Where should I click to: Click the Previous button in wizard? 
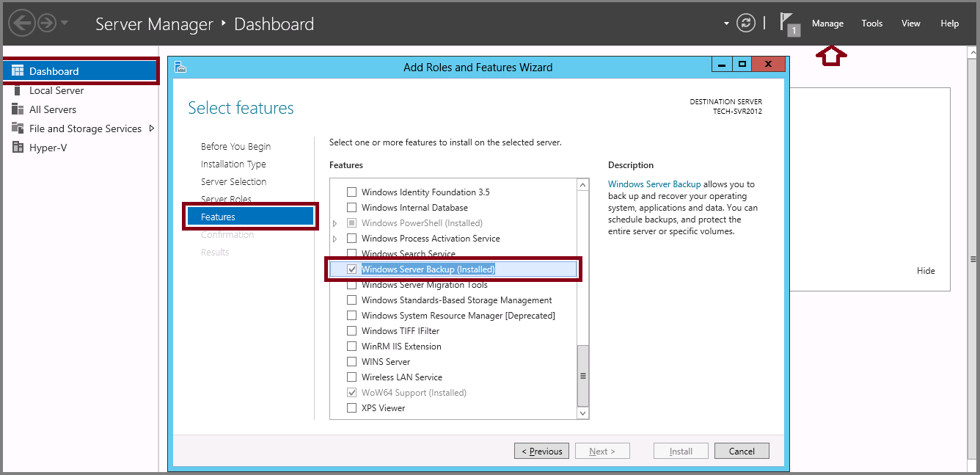[541, 452]
